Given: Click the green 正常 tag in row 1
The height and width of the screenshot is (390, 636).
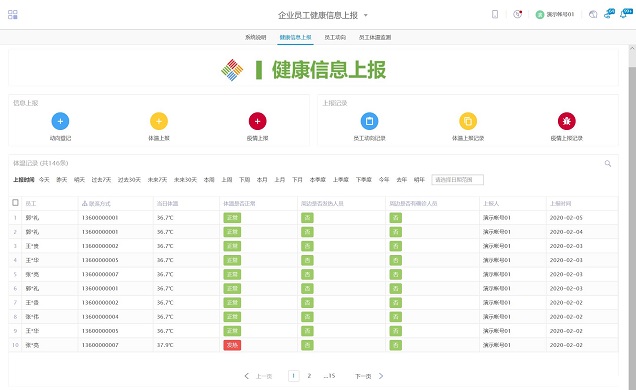Looking at the screenshot, I should click(232, 218).
